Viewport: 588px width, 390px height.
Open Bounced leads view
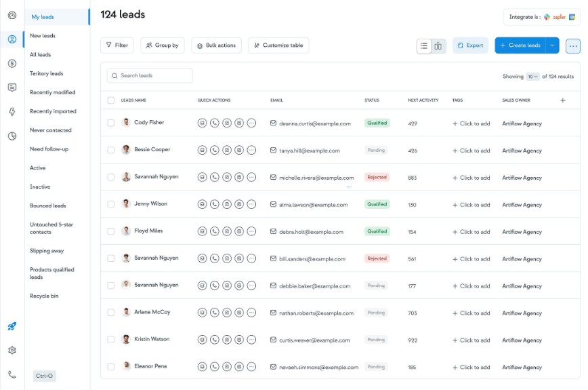click(47, 206)
